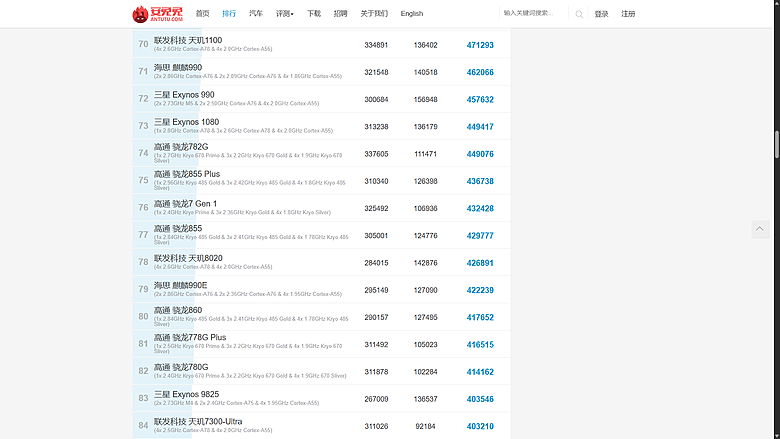The image size is (780, 439).
Task: Select 联发科技 天玑8020 row name
Action: (188, 259)
